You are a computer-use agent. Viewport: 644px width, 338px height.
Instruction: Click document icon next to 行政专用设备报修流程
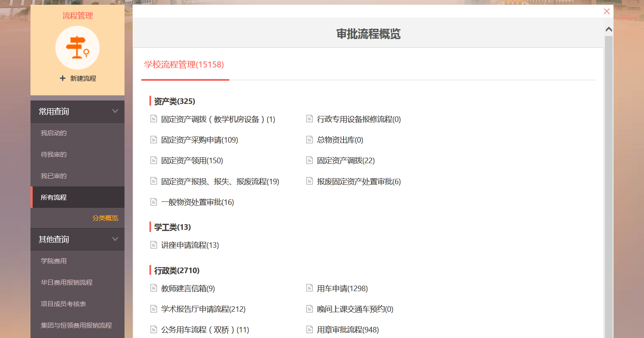pos(310,119)
